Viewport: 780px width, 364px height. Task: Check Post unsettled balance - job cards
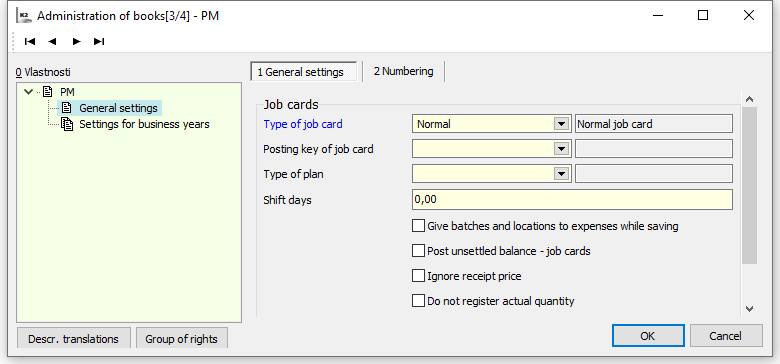click(418, 251)
